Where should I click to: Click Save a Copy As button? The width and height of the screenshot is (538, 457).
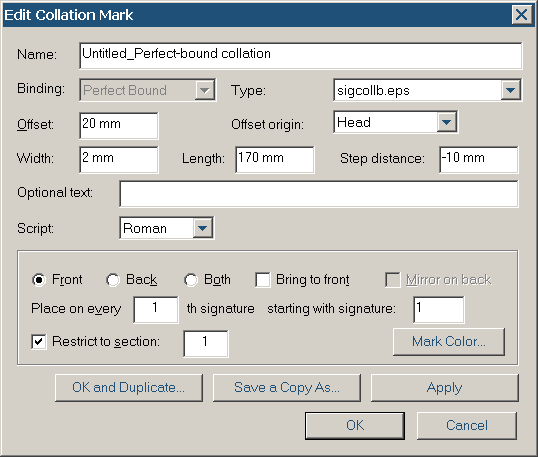(x=287, y=388)
